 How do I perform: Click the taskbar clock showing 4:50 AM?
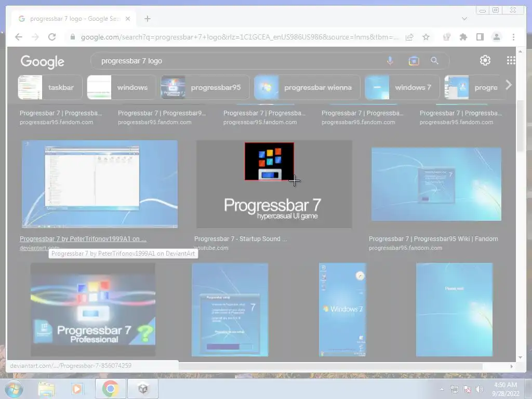click(506, 389)
